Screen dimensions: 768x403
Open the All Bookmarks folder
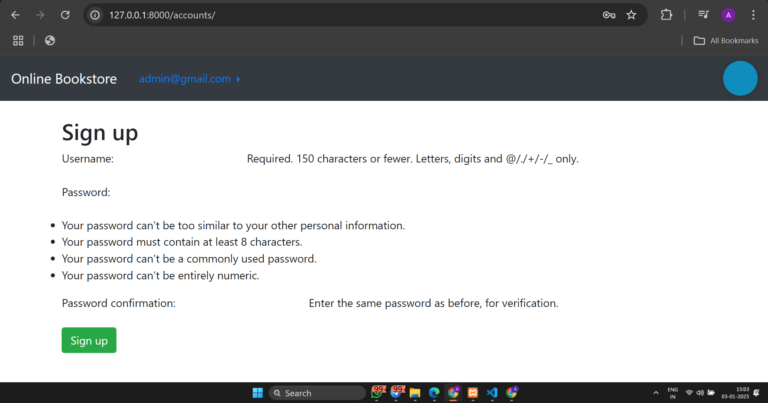725,40
